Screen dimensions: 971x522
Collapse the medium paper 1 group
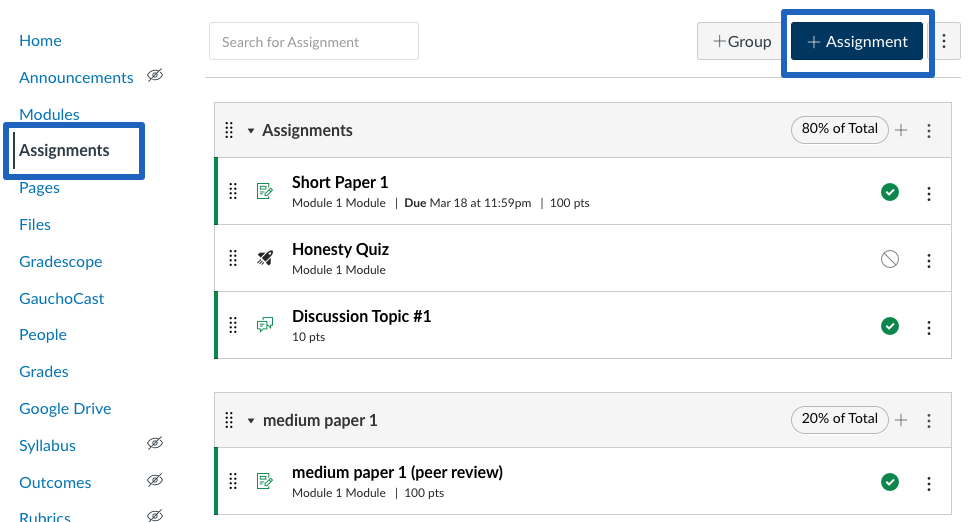click(251, 420)
